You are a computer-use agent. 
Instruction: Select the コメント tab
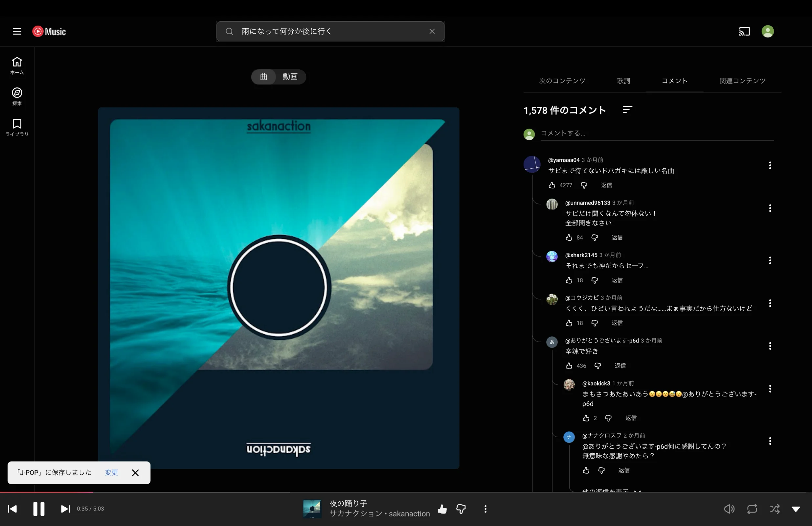(674, 81)
